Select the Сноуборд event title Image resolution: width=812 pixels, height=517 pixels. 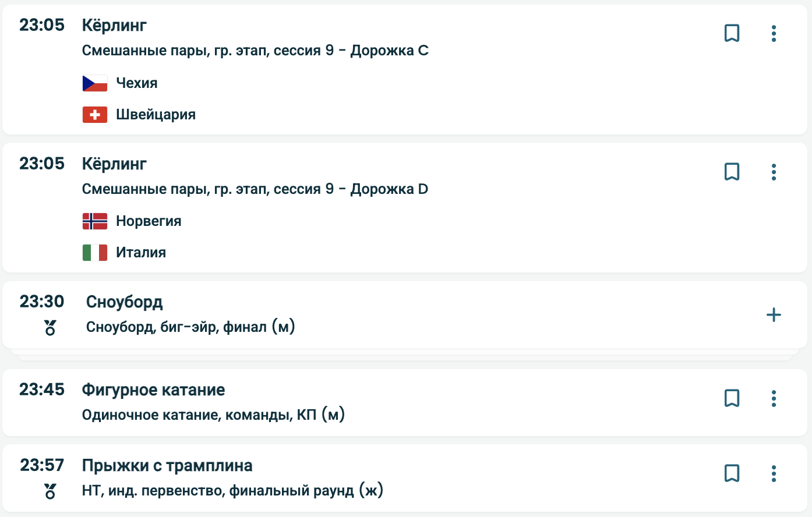(x=124, y=302)
